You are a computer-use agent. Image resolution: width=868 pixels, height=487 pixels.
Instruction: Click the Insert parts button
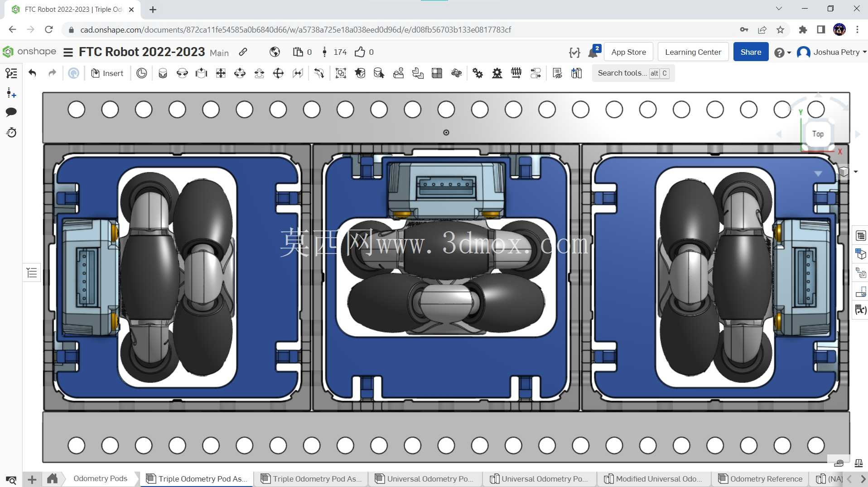pos(107,73)
